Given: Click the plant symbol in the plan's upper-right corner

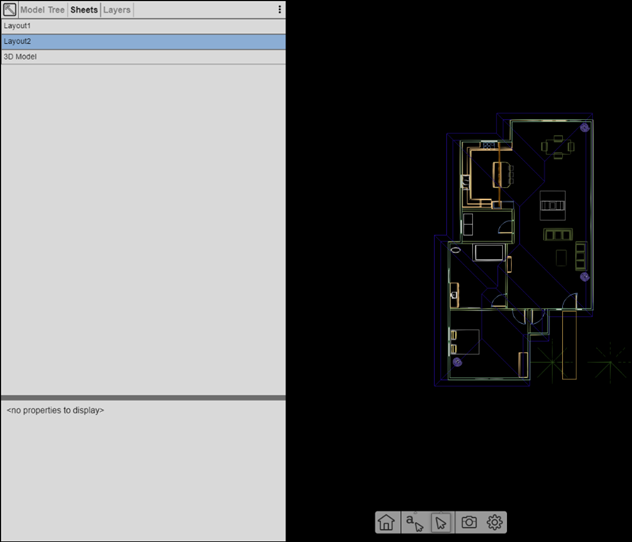Looking at the screenshot, I should pos(585,127).
